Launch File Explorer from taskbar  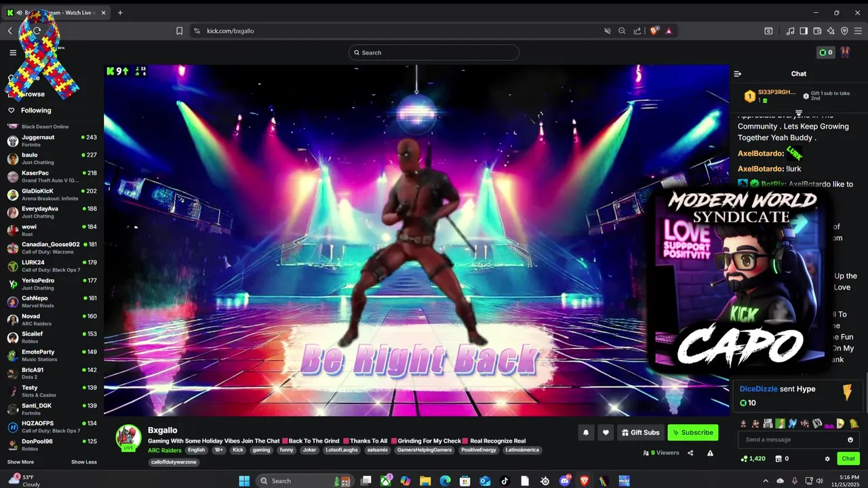pos(425,481)
